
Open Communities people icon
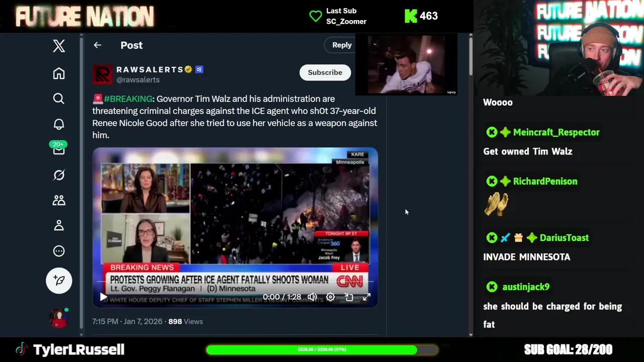(59, 200)
